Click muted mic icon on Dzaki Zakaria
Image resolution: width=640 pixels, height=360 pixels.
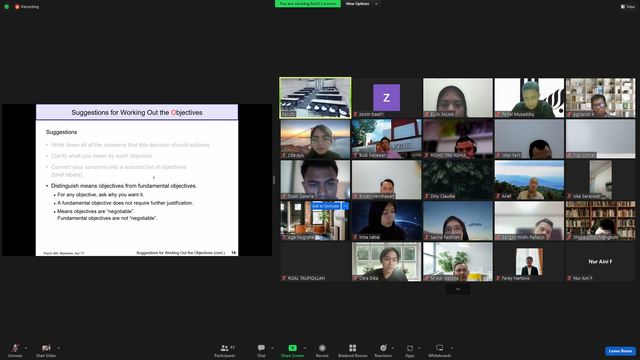pyautogui.click(x=284, y=196)
